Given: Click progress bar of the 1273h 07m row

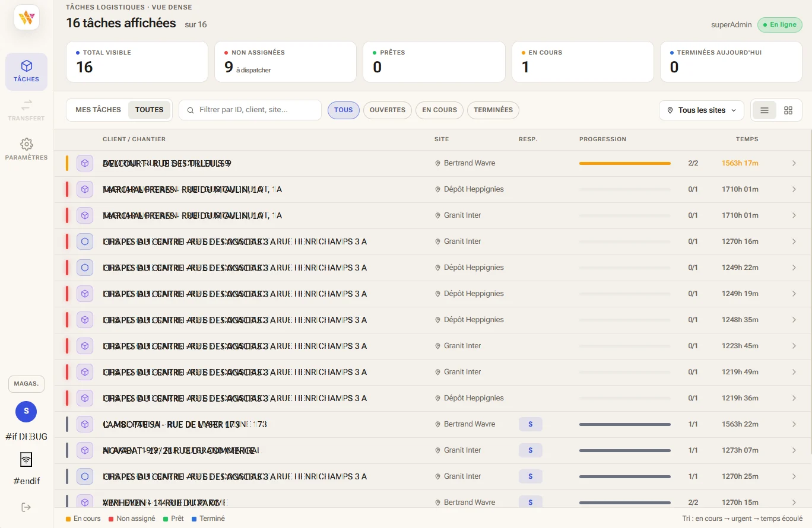Looking at the screenshot, I should click(625, 450).
